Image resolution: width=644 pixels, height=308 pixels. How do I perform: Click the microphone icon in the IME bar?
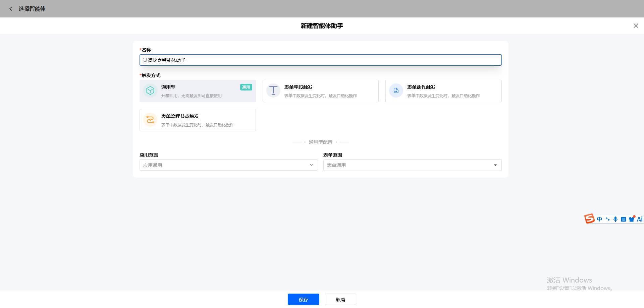(615, 219)
